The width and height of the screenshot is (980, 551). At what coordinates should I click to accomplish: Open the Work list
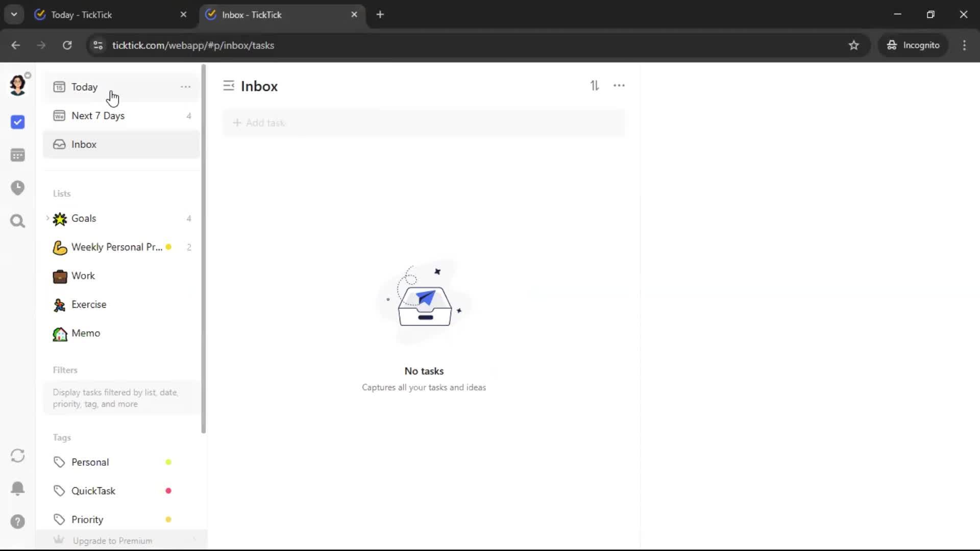pyautogui.click(x=83, y=275)
